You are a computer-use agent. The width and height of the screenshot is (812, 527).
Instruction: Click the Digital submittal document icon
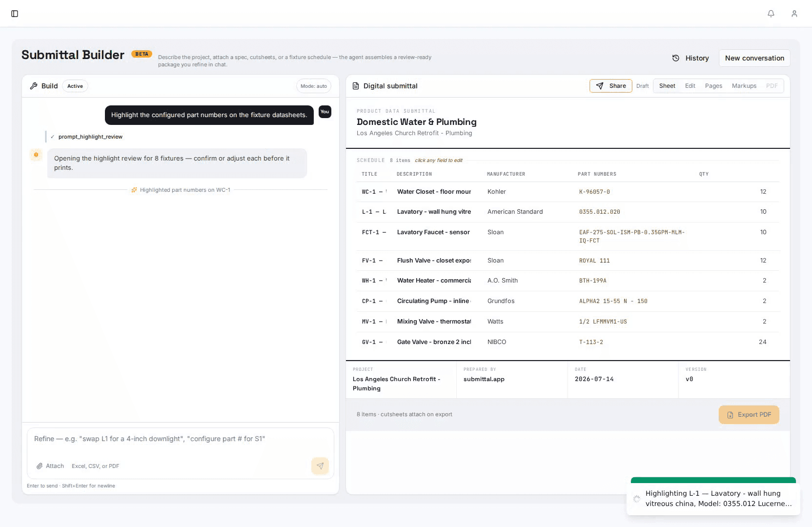(356, 86)
